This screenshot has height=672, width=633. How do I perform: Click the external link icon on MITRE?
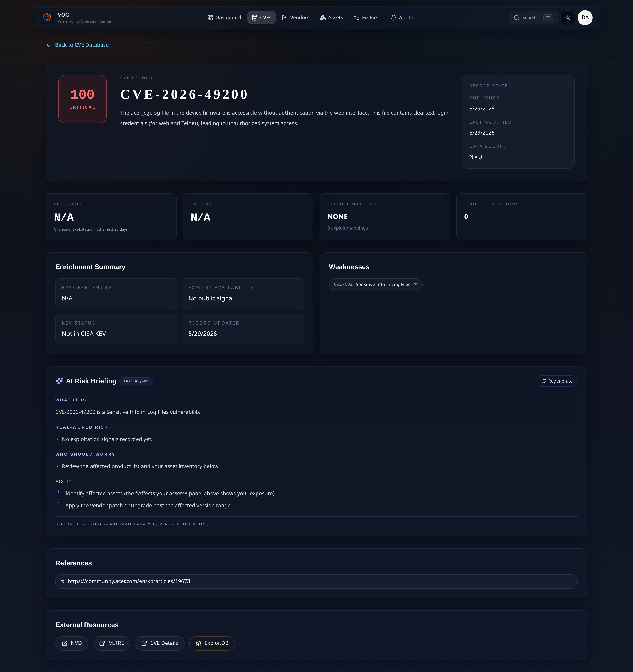point(102,643)
